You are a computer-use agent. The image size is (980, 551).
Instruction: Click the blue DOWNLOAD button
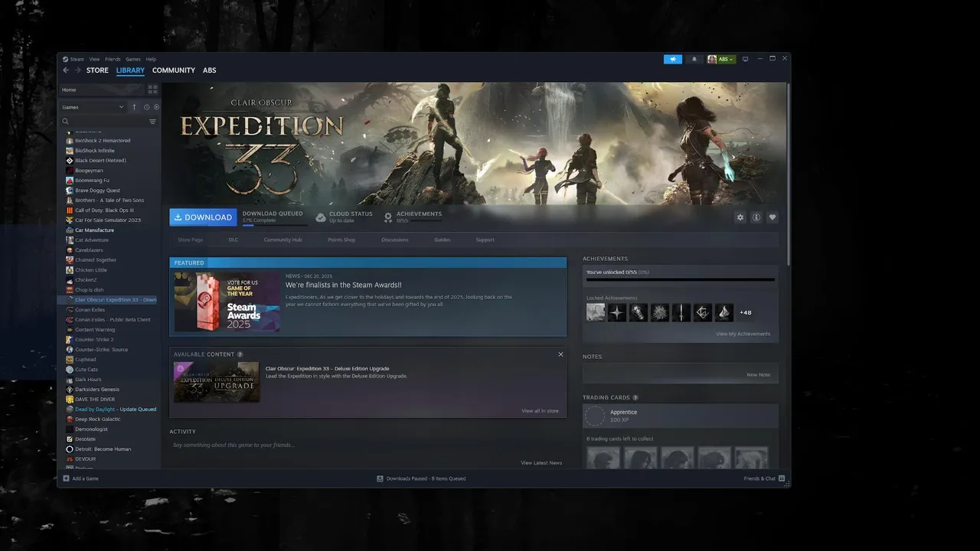coord(203,217)
